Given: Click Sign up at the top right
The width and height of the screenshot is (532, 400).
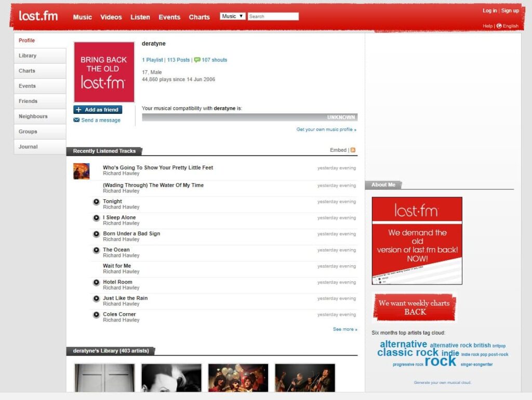Looking at the screenshot, I should tap(510, 10).
